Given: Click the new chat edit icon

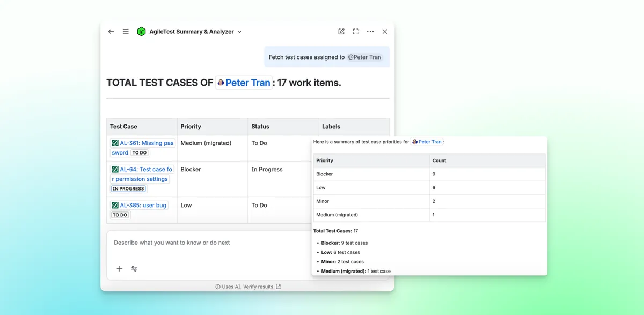Looking at the screenshot, I should point(341,32).
